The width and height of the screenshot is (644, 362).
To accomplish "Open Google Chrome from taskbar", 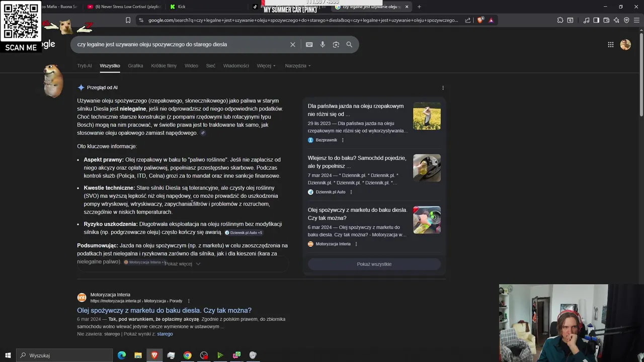I will [x=187, y=355].
